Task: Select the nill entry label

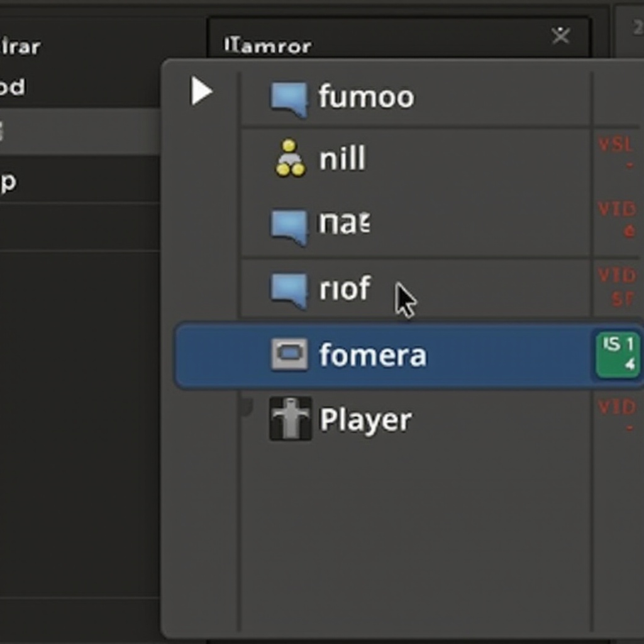Action: pyautogui.click(x=342, y=159)
